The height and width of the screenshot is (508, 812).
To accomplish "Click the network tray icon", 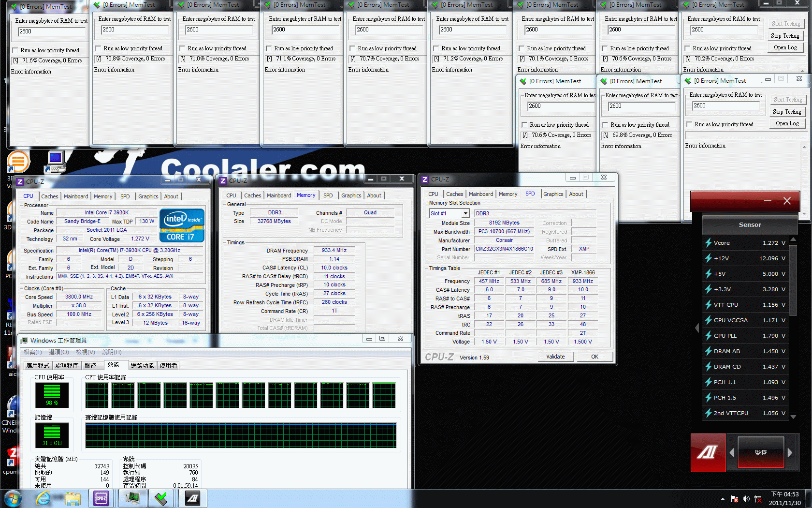I will point(757,499).
